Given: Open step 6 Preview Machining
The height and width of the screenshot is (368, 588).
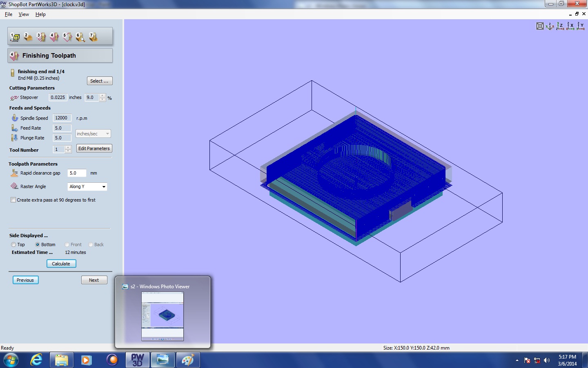Looking at the screenshot, I should coord(80,37).
